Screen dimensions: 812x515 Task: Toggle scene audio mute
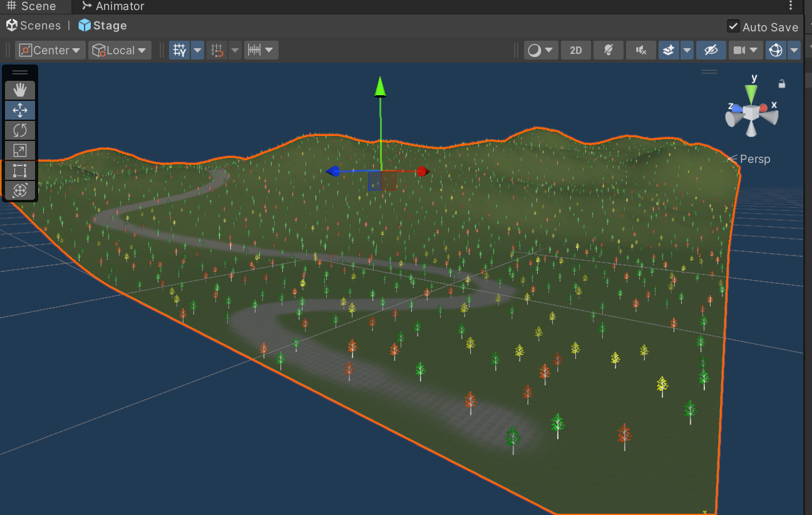(640, 50)
